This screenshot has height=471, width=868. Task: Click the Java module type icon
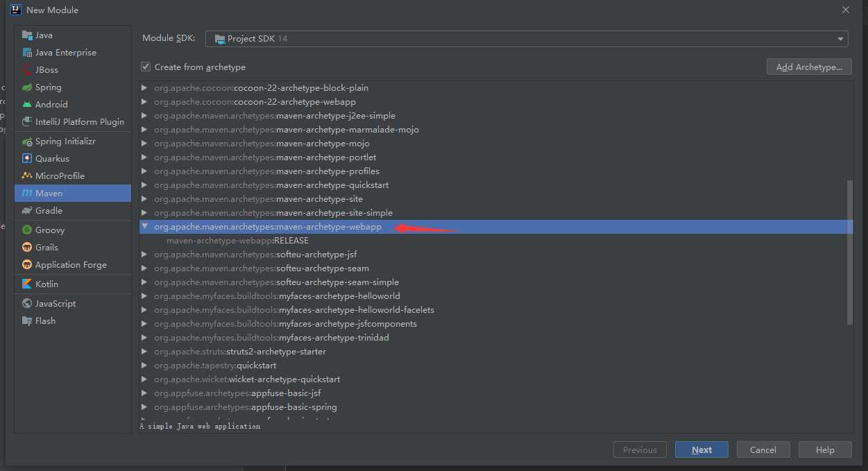coord(27,35)
